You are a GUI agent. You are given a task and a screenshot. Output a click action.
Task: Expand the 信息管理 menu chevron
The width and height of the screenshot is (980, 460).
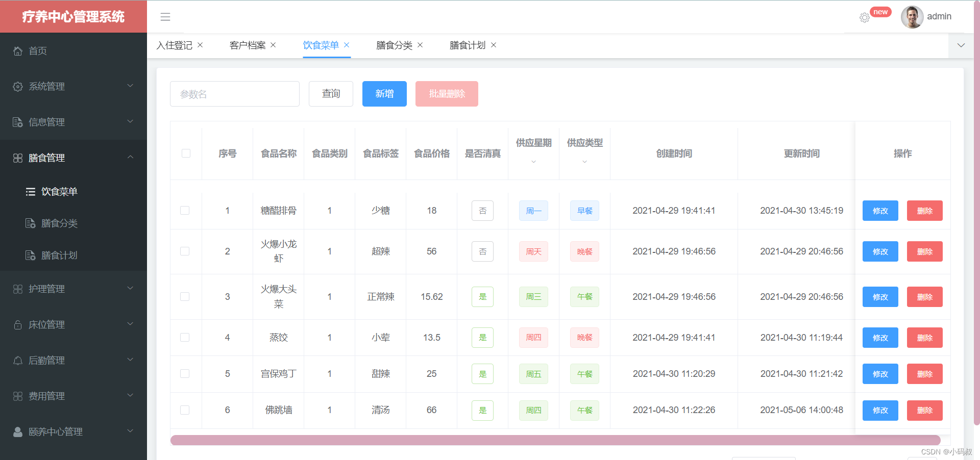130,121
